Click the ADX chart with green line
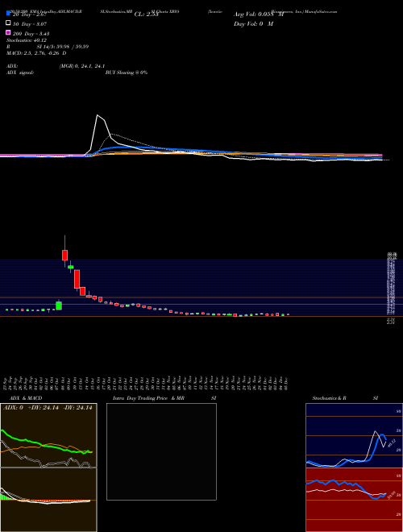 click(48, 435)
